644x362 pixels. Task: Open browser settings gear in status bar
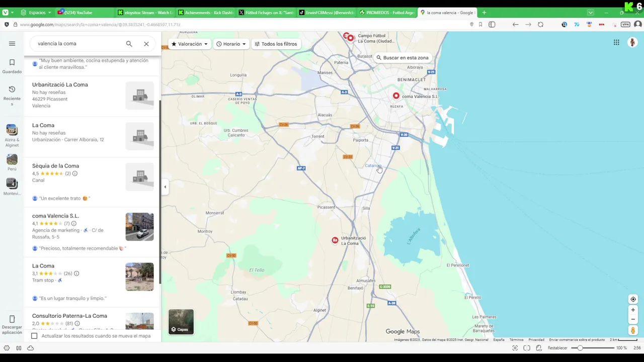7,348
